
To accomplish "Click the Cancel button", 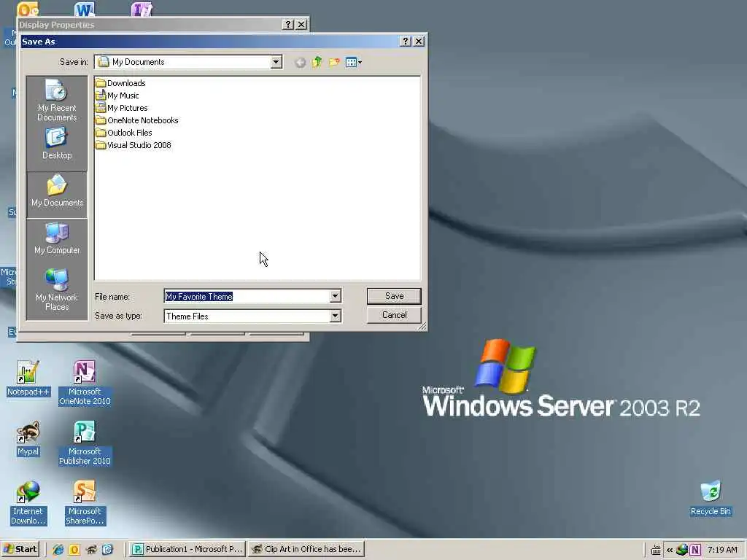I will coord(394,315).
